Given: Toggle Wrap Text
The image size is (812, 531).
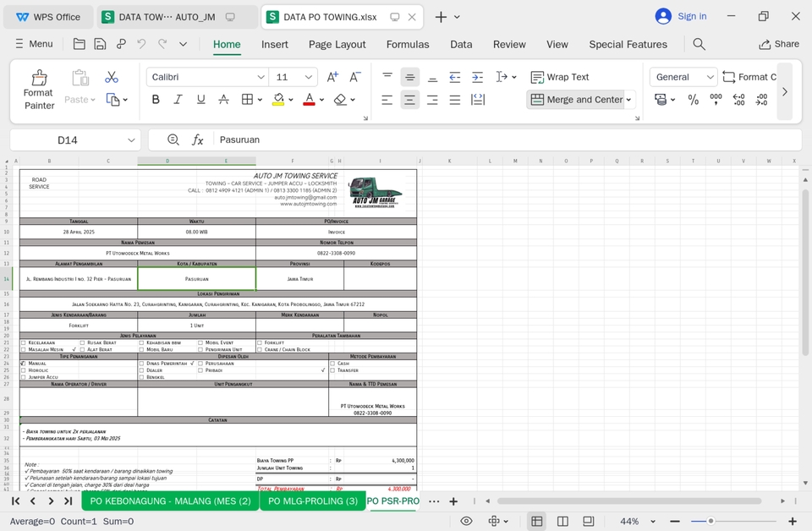Looking at the screenshot, I should click(560, 77).
